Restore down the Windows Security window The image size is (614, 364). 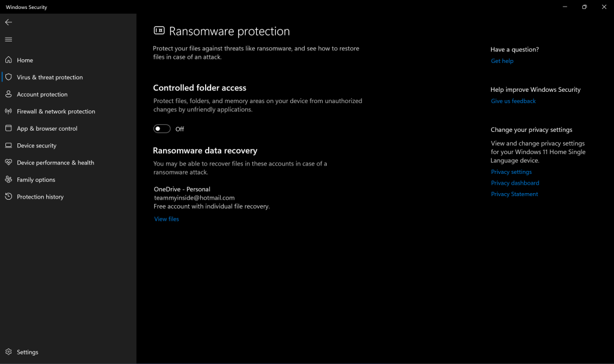tap(584, 7)
